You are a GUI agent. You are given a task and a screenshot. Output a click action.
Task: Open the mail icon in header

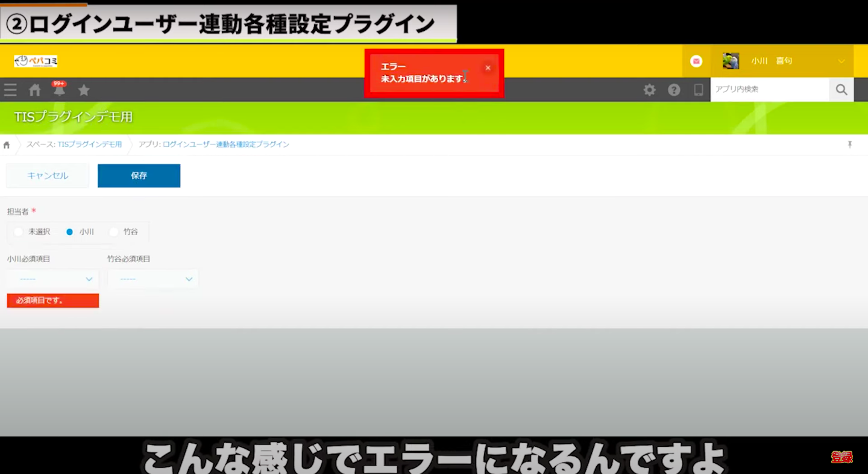point(696,61)
